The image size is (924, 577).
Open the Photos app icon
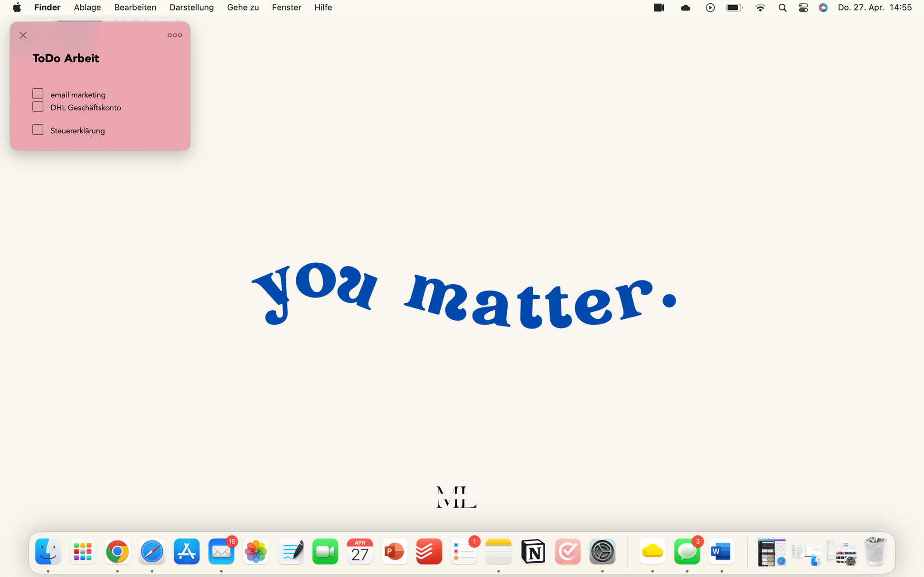[256, 551]
